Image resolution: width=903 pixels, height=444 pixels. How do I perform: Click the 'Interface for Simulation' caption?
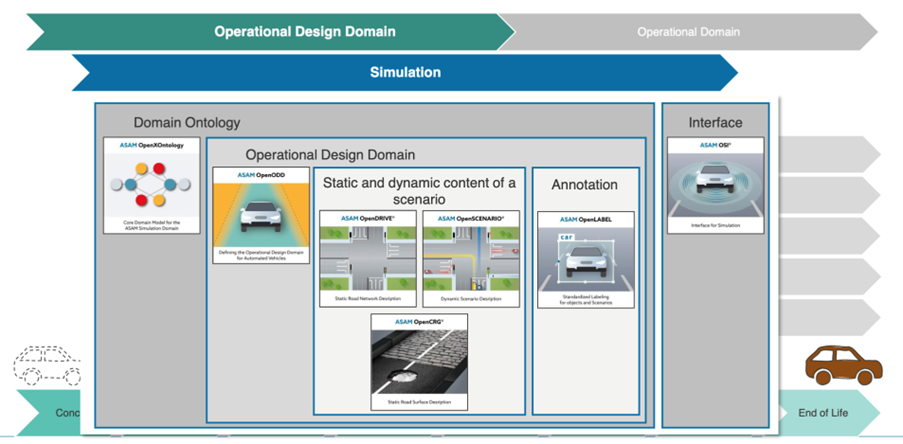tap(716, 226)
